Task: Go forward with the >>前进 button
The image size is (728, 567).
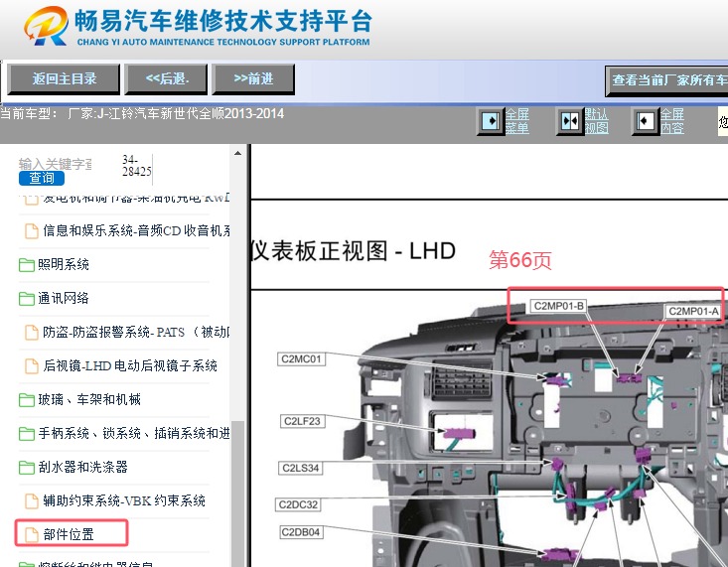Action: pyautogui.click(x=253, y=79)
